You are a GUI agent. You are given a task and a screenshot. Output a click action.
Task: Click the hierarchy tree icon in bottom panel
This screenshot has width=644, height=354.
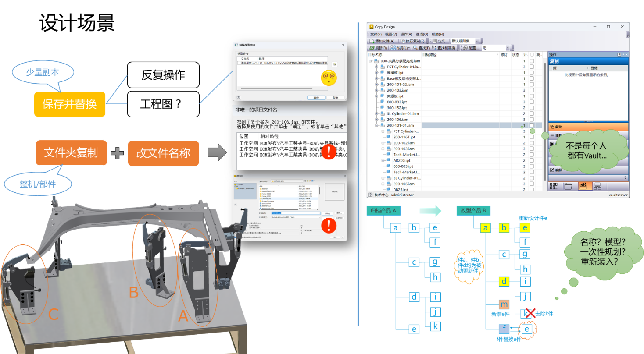597,186
